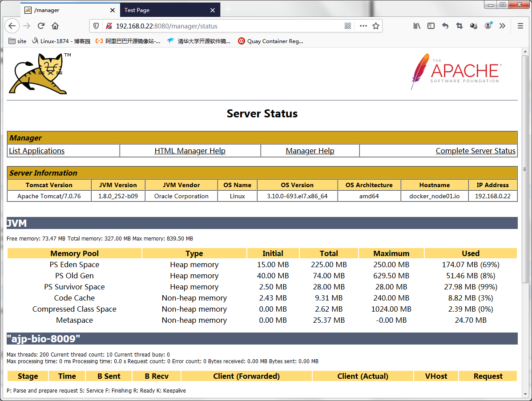Open the Quay Container Registry bookmark
Image resolution: width=532 pixels, height=401 pixels.
271,41
